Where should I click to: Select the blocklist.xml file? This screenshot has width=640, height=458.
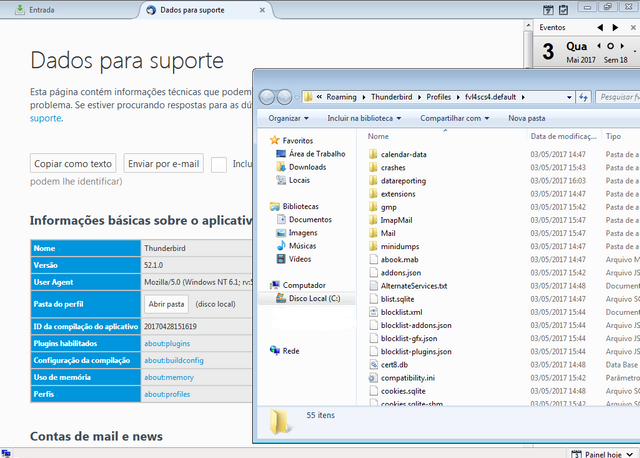point(395,312)
